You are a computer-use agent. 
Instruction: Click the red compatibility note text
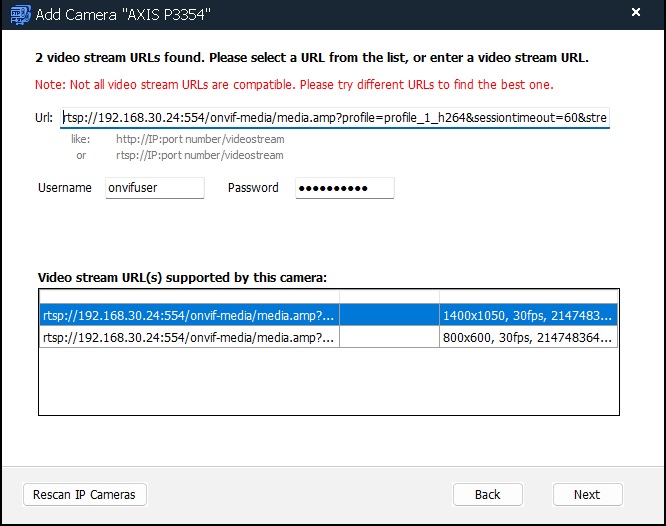294,84
